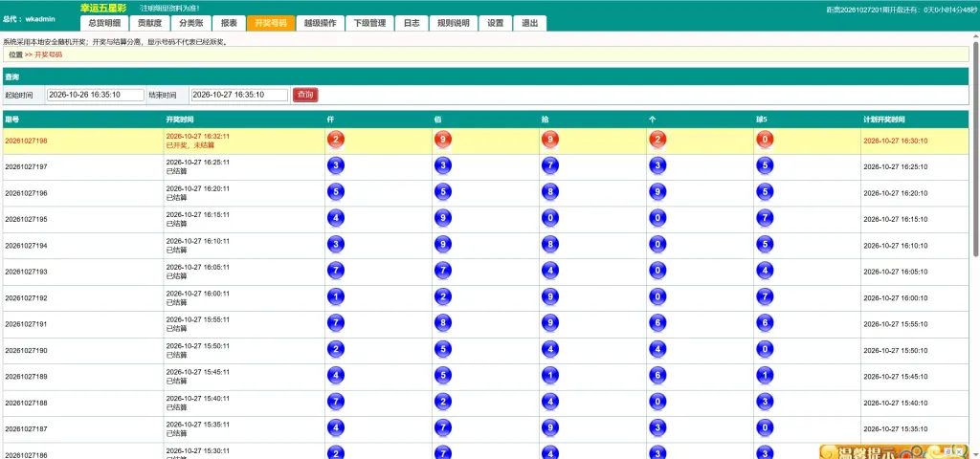The height and width of the screenshot is (459, 980).
Task: Click the 计划开奖时间 column header
Action: [x=884, y=120]
